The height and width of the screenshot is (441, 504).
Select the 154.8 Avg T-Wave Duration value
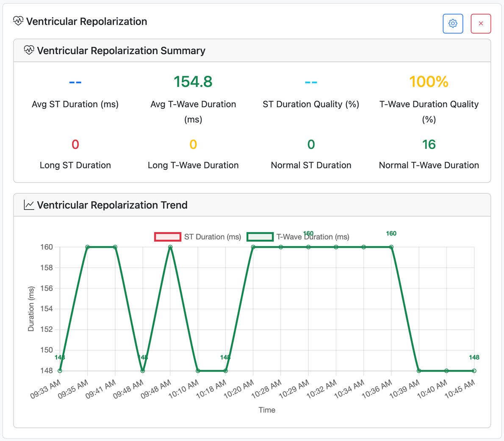[193, 82]
